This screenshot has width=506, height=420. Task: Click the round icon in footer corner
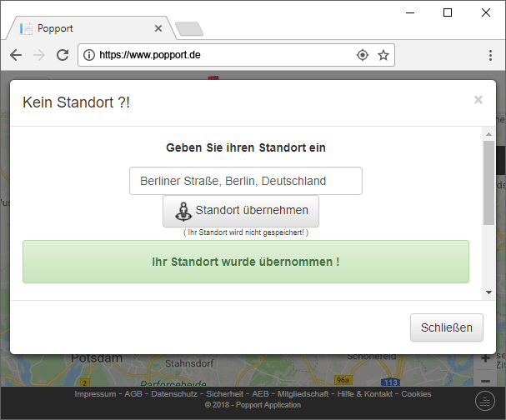[x=483, y=402]
